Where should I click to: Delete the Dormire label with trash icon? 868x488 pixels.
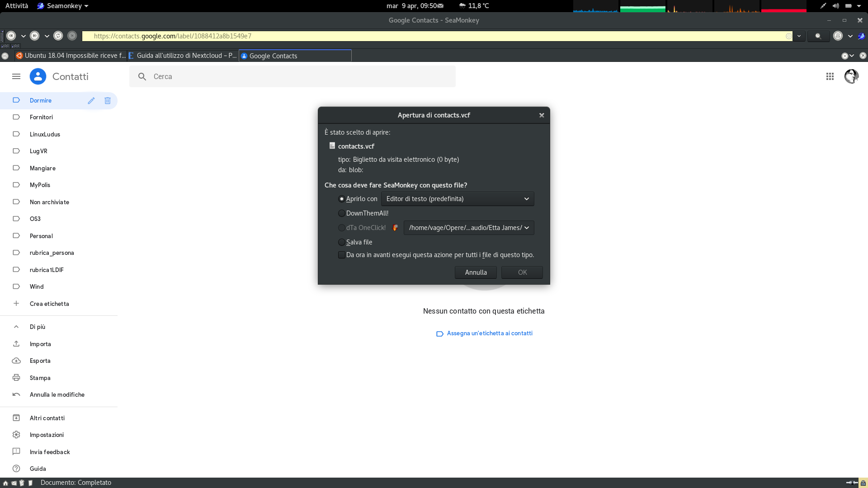click(108, 100)
